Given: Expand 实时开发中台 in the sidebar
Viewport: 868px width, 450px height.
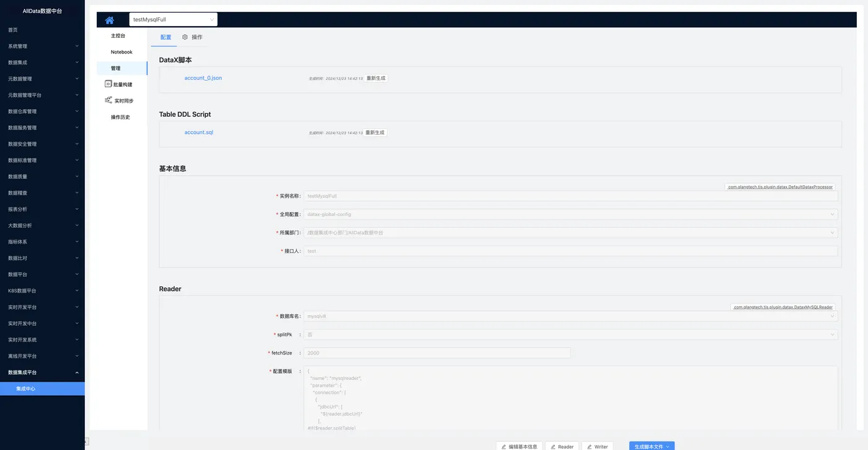Looking at the screenshot, I should coord(42,323).
